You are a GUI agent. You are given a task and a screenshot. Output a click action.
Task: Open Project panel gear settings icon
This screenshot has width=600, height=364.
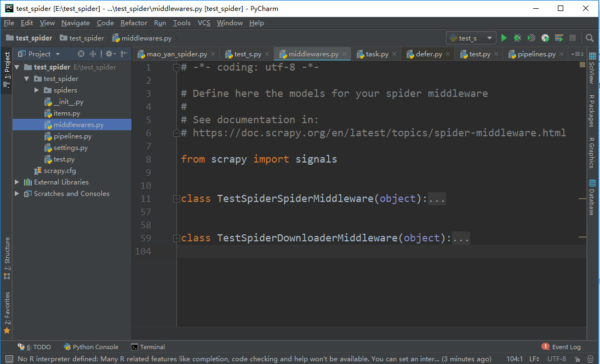110,54
